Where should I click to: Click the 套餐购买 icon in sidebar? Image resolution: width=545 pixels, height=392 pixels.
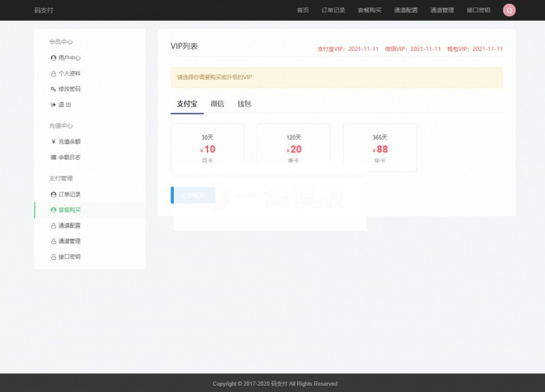[53, 210]
